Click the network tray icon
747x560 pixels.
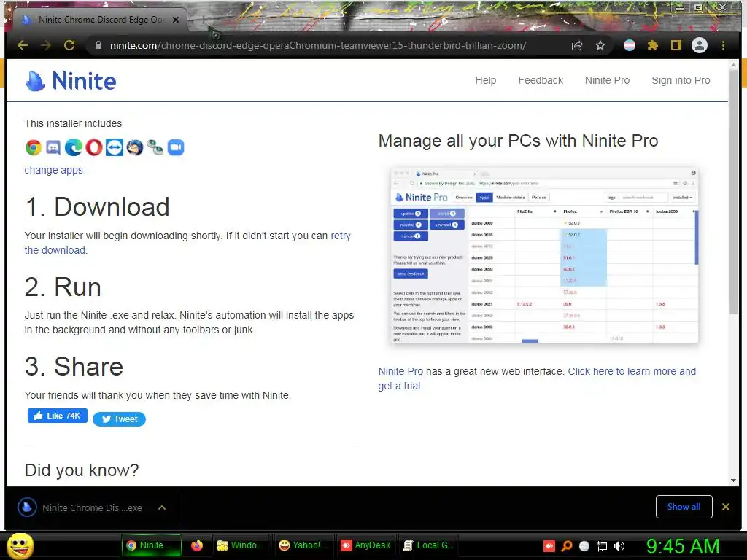(602, 546)
